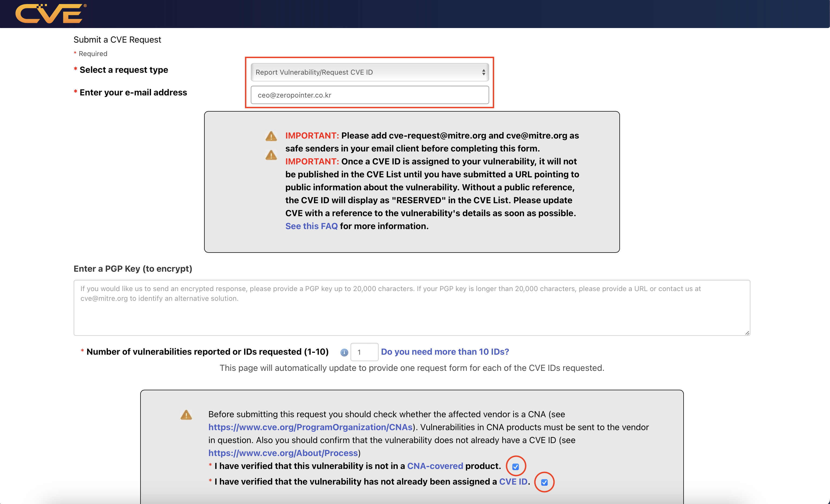Viewport: 830px width, 504px height.
Task: Open Do you need more than 10 IDs link
Action: (x=445, y=351)
